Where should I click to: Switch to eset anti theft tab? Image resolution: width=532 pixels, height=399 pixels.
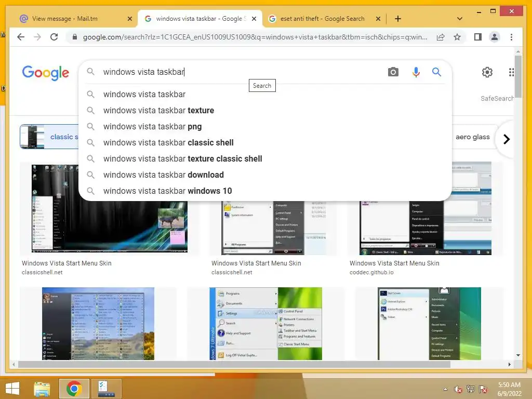pos(322,19)
